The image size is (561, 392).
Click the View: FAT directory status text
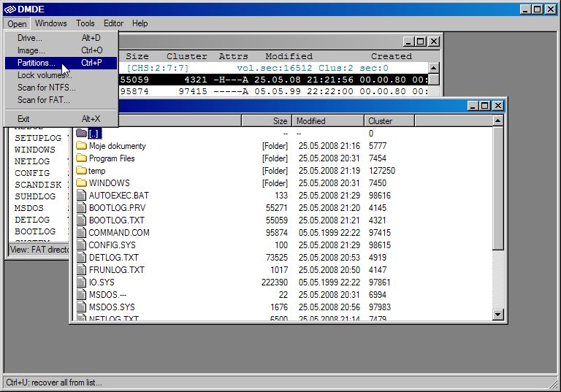coord(39,250)
